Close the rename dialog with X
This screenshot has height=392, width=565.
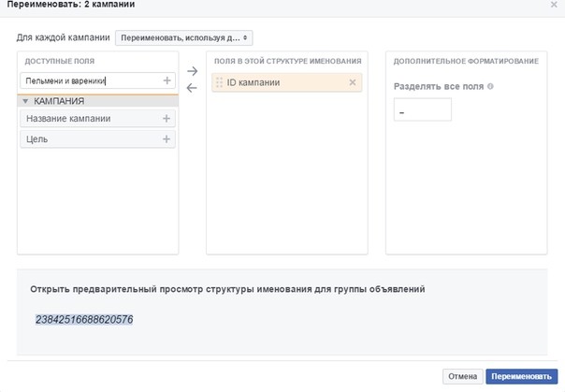[554, 5]
